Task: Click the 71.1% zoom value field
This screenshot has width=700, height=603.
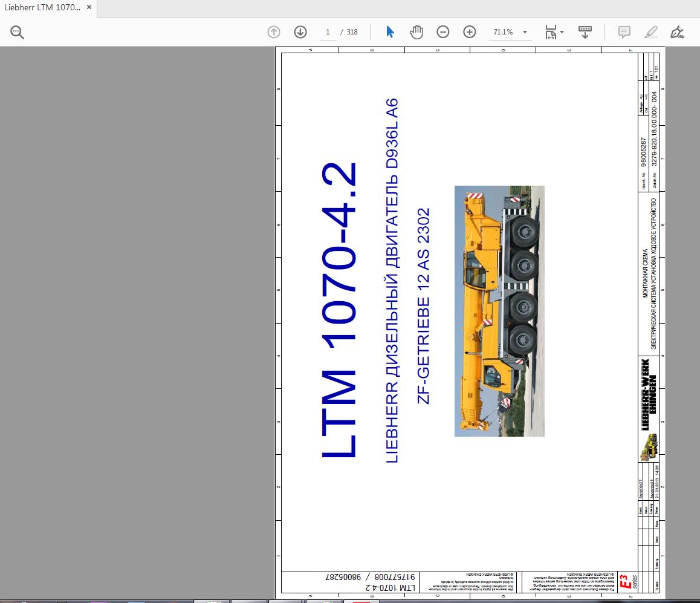Action: pyautogui.click(x=503, y=32)
